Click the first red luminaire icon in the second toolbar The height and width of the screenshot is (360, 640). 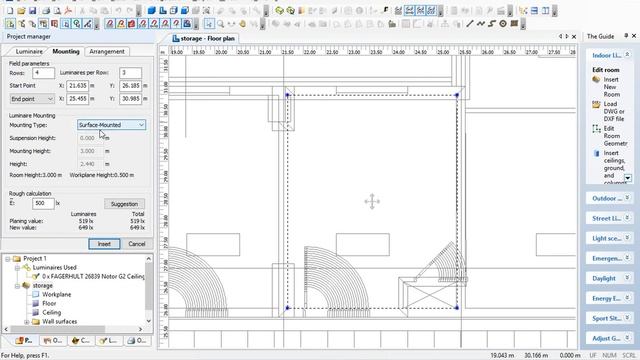(x=110, y=24)
